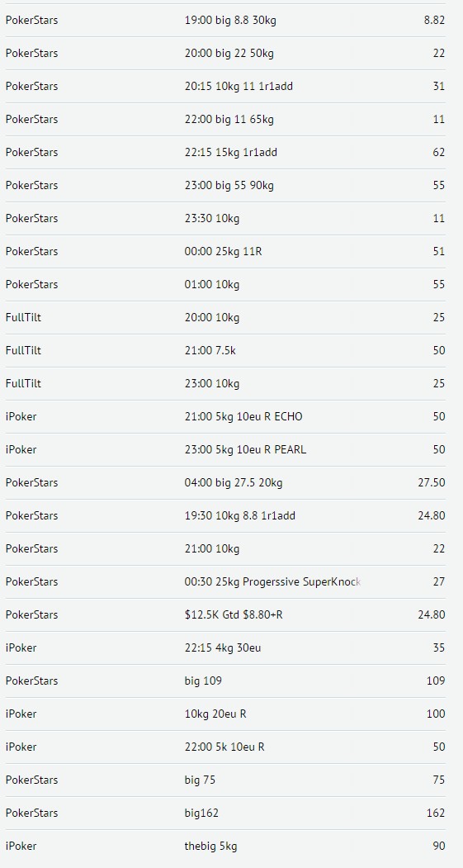Click the 22:00 big 11 65kg row

[225, 120]
